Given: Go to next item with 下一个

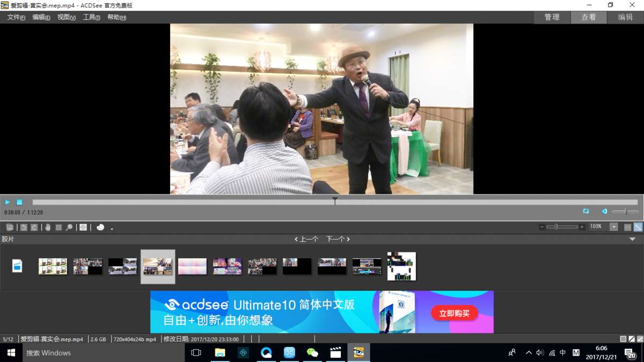Looking at the screenshot, I should (338, 239).
